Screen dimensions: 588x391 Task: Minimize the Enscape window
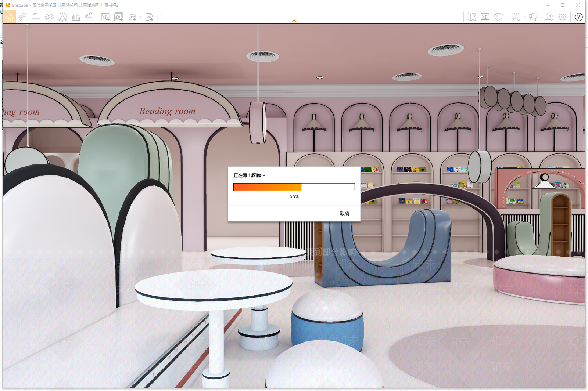pos(548,5)
